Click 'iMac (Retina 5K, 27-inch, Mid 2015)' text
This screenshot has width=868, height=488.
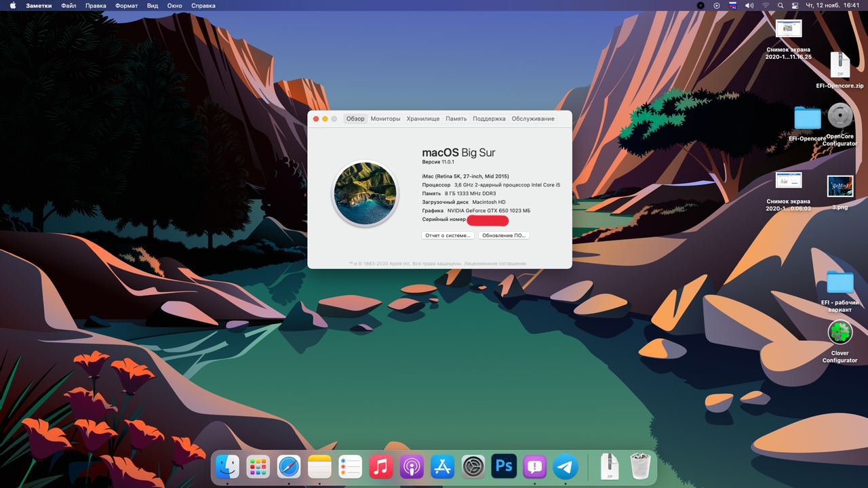(x=465, y=176)
